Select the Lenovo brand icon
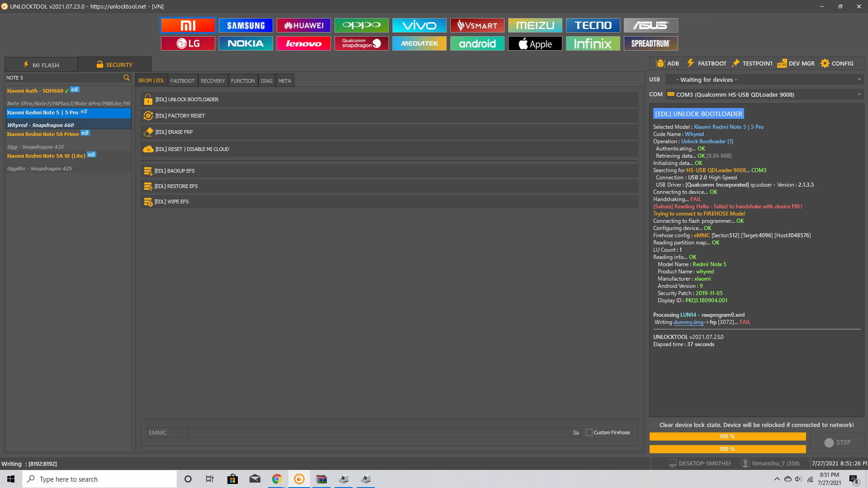Screen dimensions: 868x488 coord(304,43)
